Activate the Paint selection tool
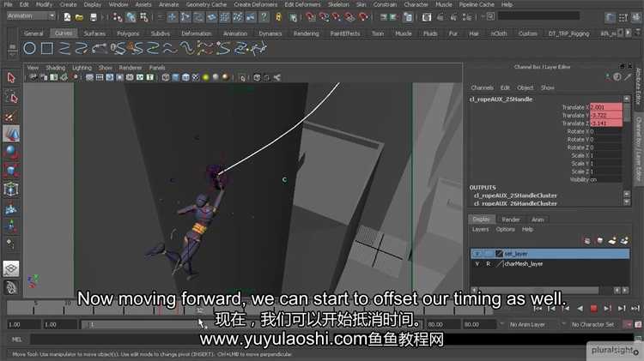 click(x=11, y=117)
